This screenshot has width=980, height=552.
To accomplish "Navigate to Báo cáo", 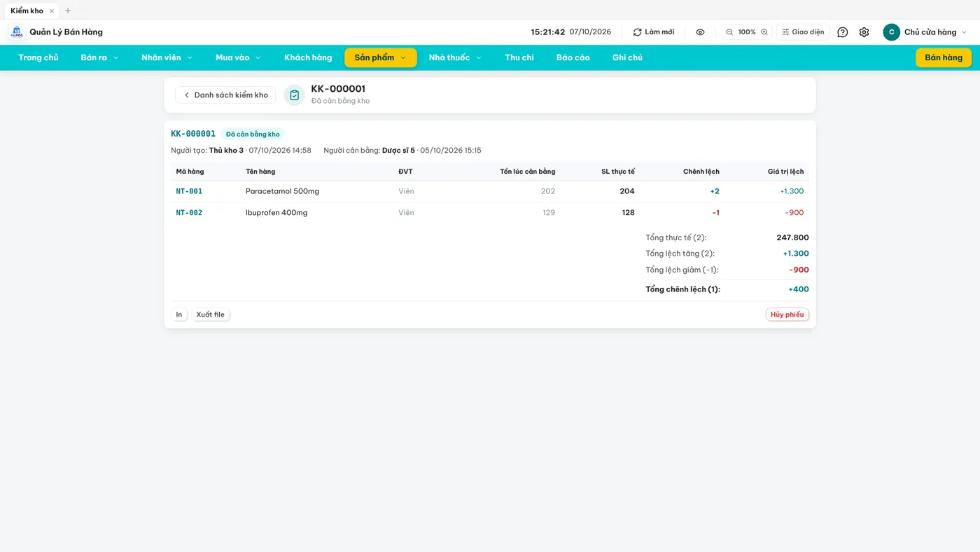I will pos(573,57).
